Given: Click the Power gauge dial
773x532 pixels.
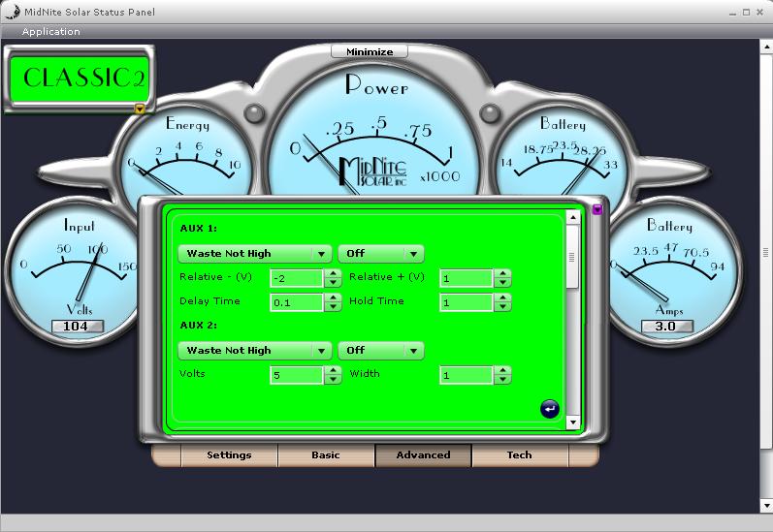Looking at the screenshot, I should (373, 131).
